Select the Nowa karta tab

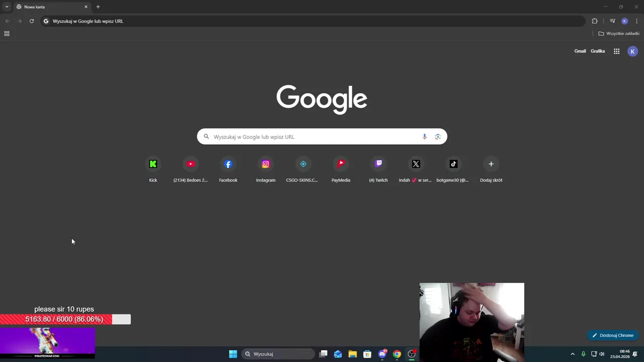click(x=51, y=7)
